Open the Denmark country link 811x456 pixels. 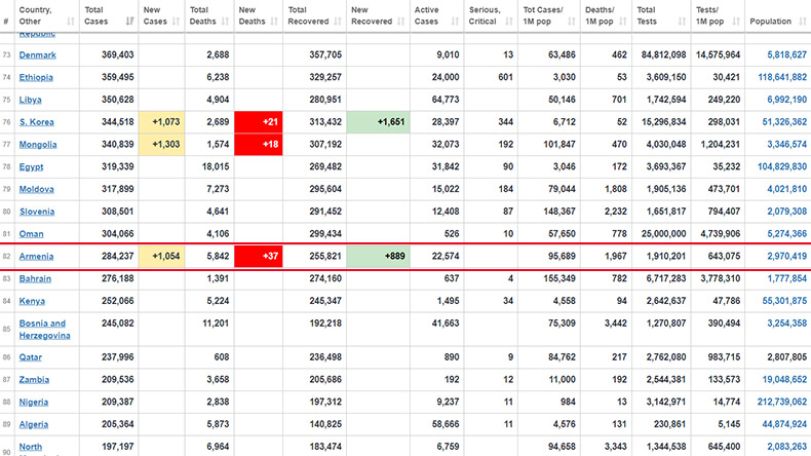[37, 55]
